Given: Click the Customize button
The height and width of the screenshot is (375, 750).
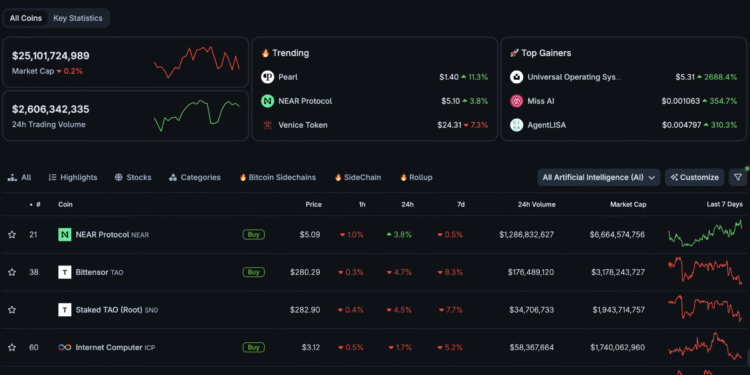Looking at the screenshot, I should coord(695,177).
